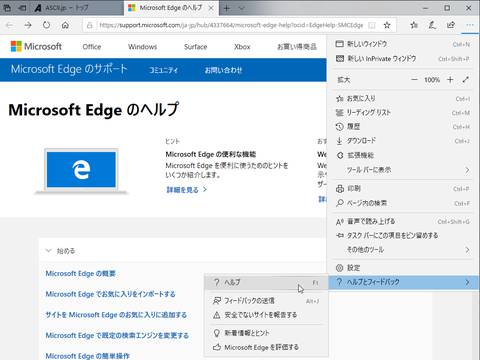
Task: Select 安全でないサイトを報告する submenu item
Action: (266, 315)
